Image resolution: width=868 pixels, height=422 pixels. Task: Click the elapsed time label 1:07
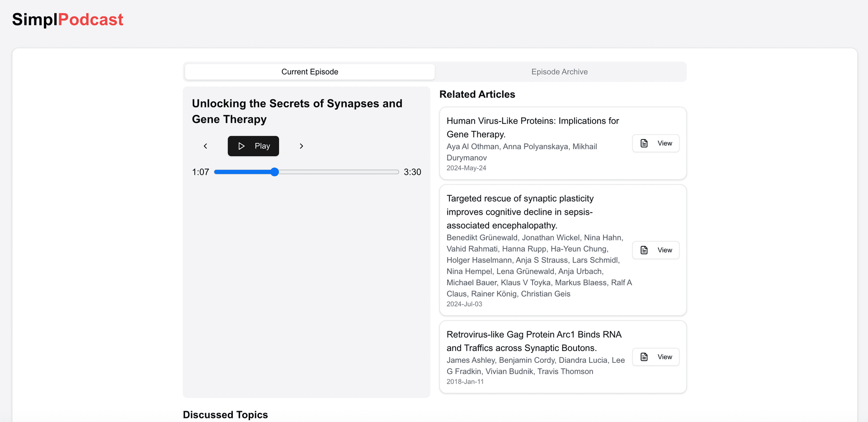pyautogui.click(x=200, y=172)
